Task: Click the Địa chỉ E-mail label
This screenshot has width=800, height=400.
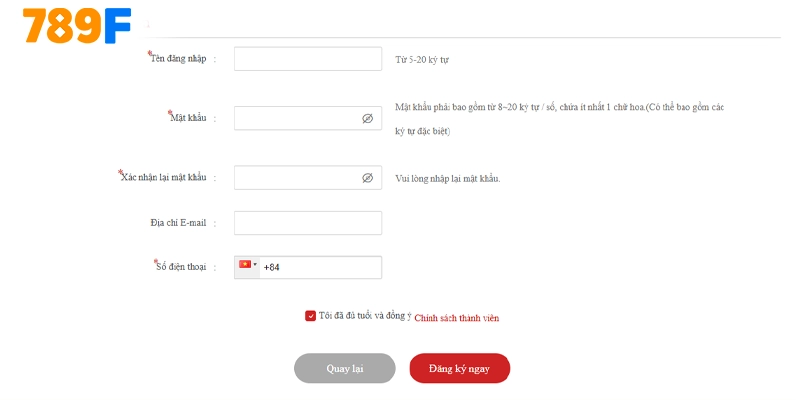Action: click(171, 222)
